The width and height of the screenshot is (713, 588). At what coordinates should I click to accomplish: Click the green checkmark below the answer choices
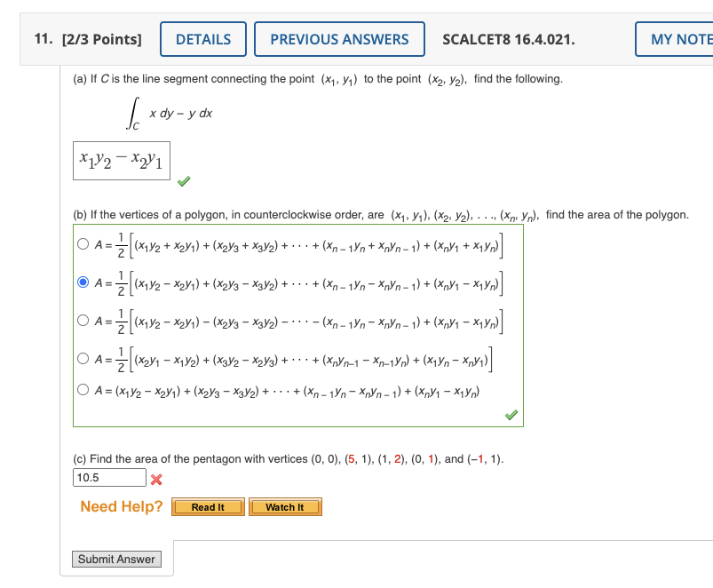[511, 413]
